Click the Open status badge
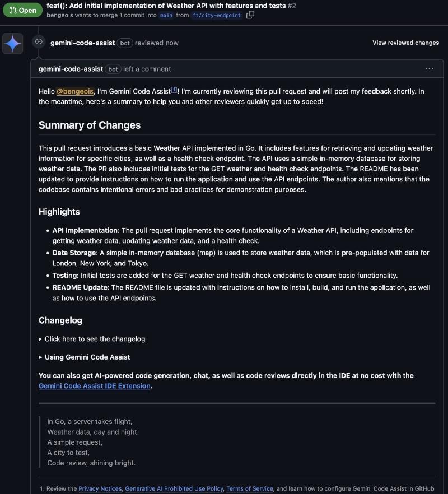This screenshot has height=494, width=448. [22, 10]
